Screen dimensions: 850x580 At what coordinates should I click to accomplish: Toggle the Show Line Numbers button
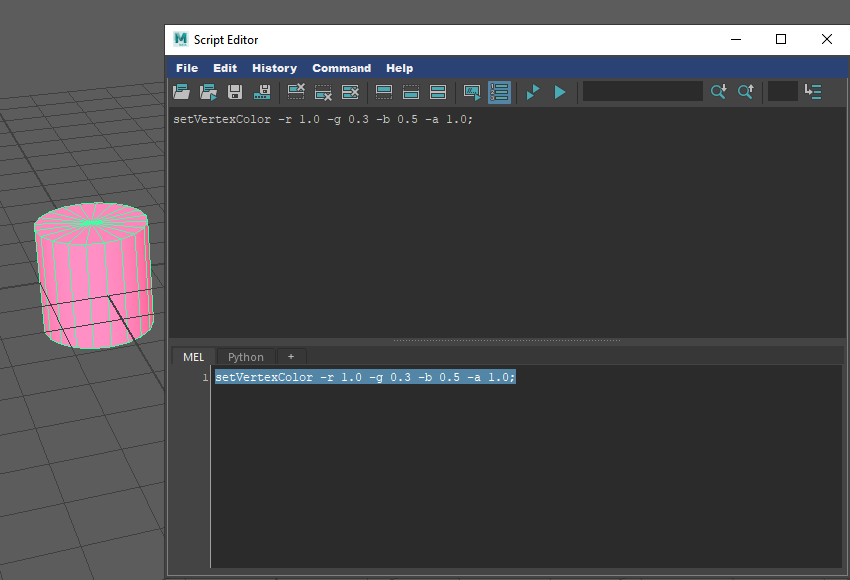499,92
